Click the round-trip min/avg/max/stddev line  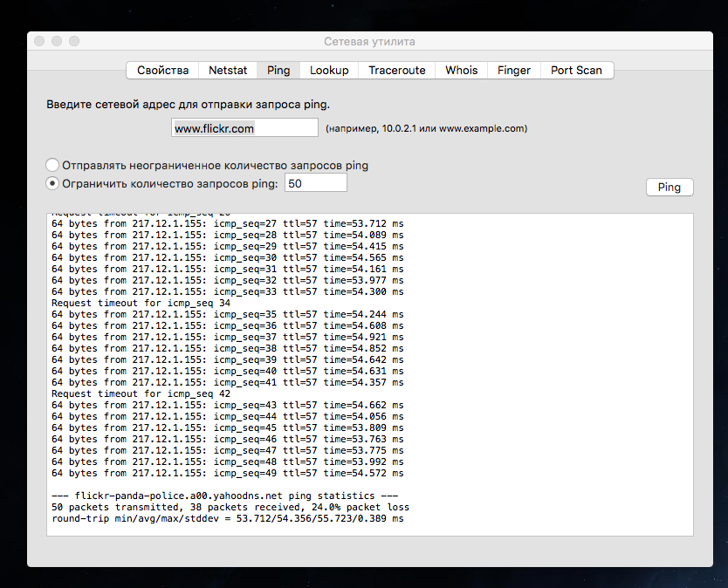click(228, 519)
